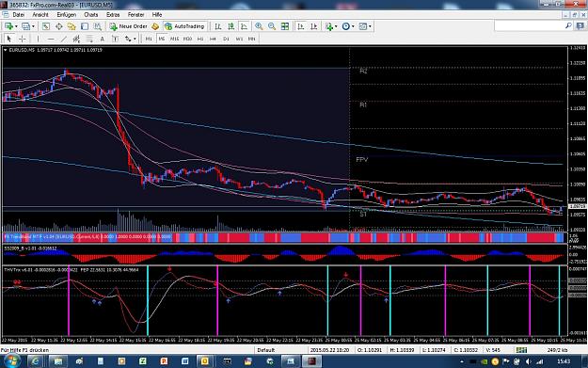Toggle the AutoTrading button
The height and width of the screenshot is (368, 588).
pos(184,26)
